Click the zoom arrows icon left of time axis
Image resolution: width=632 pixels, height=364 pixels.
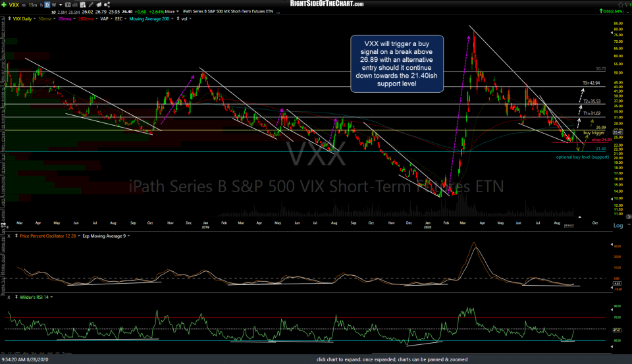tap(3, 225)
